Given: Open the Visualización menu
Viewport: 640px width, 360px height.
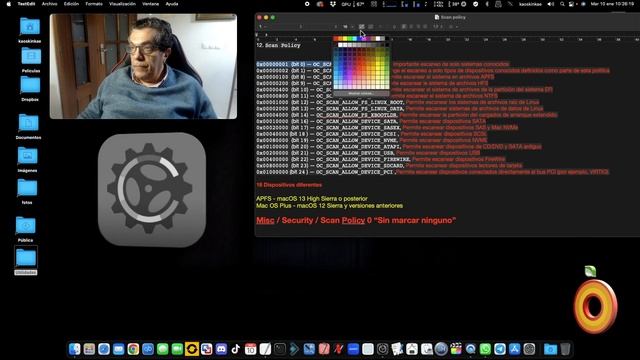Looking at the screenshot, I should tap(122, 4).
